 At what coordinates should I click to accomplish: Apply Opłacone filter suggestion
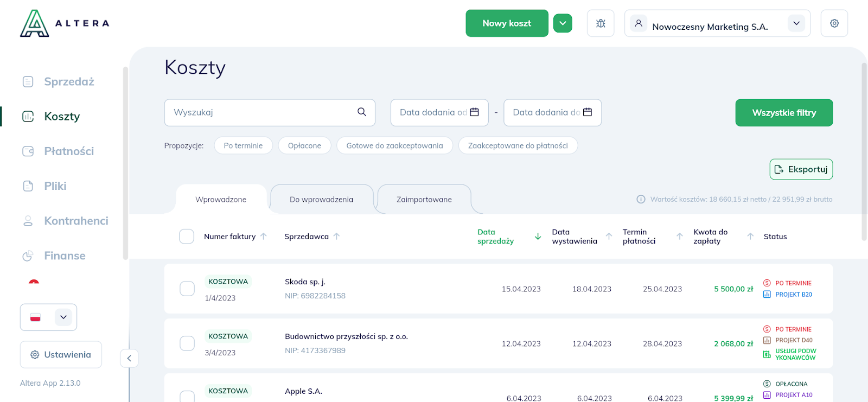pyautogui.click(x=304, y=145)
